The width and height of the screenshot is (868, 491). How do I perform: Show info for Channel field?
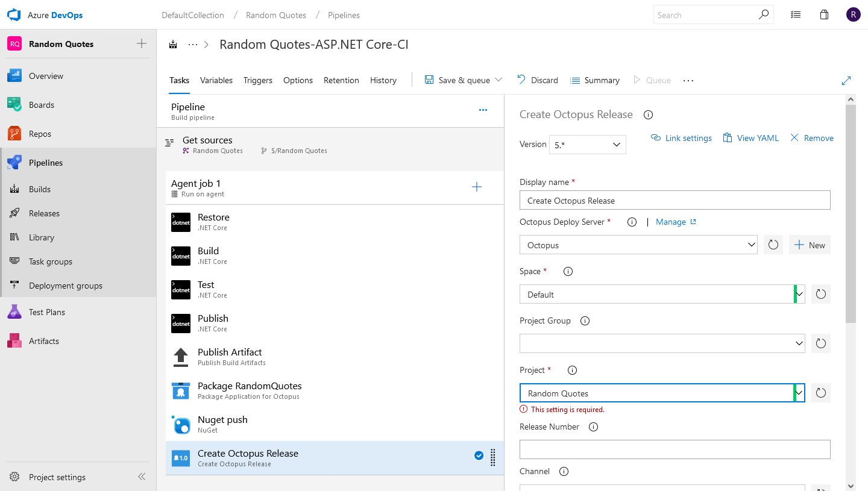[x=564, y=471]
